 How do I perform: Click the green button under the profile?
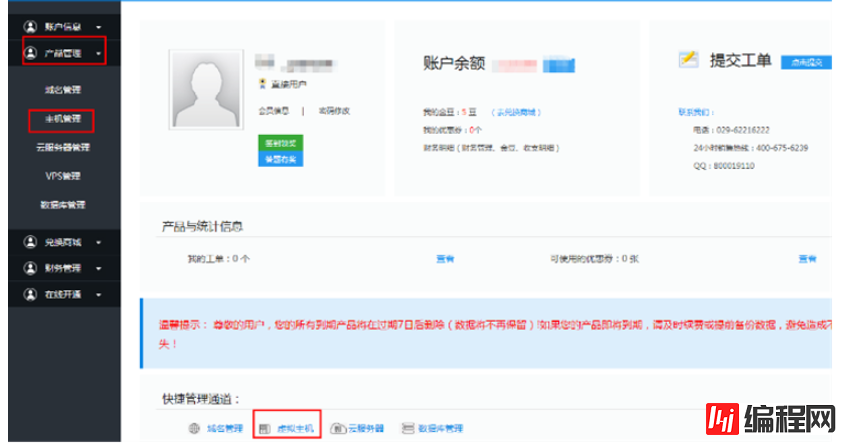pyautogui.click(x=280, y=143)
